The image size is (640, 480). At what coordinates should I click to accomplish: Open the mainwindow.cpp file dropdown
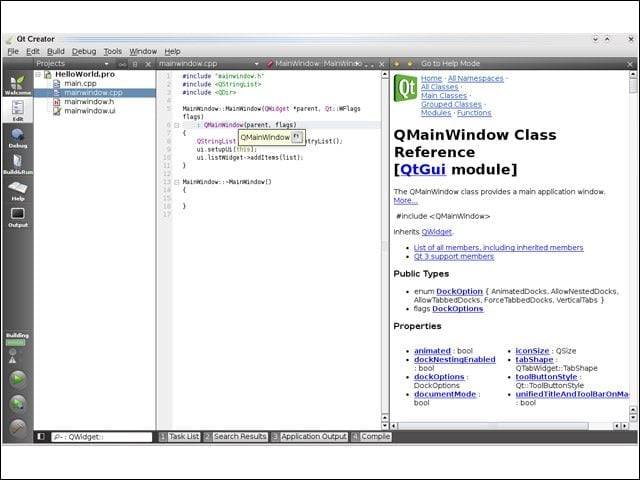click(256, 64)
